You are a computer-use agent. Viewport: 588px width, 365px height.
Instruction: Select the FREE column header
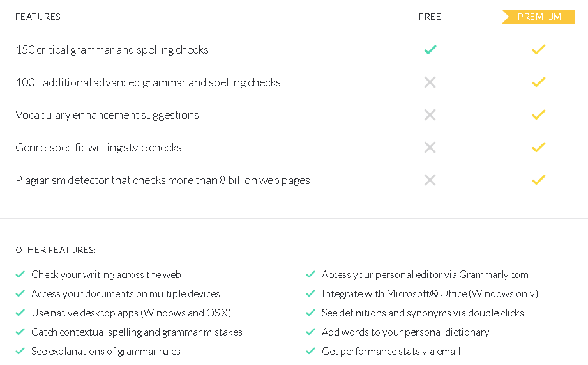tap(430, 17)
